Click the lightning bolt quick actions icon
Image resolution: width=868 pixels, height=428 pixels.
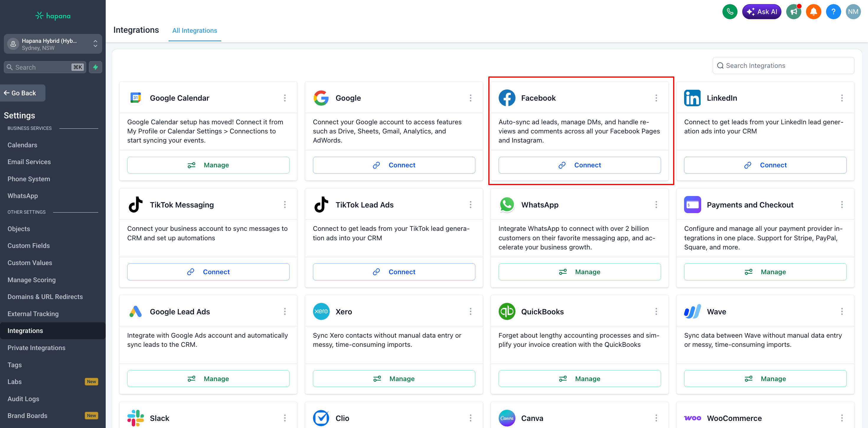tap(96, 67)
